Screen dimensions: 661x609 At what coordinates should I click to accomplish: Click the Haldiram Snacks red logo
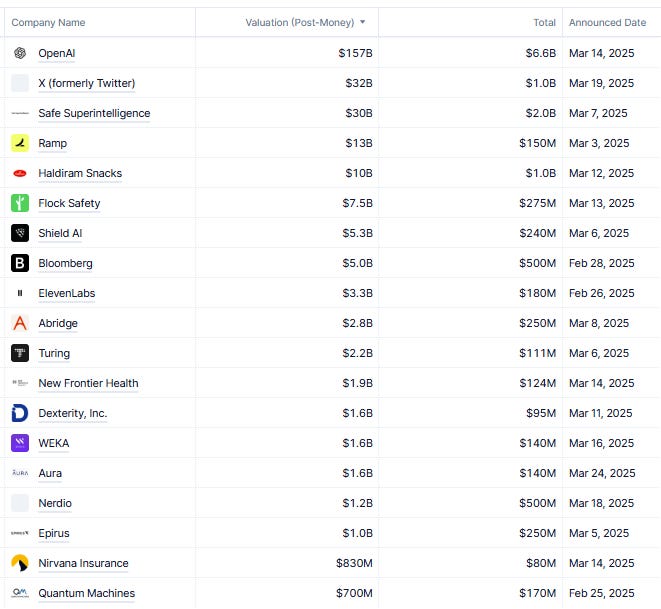click(x=20, y=173)
